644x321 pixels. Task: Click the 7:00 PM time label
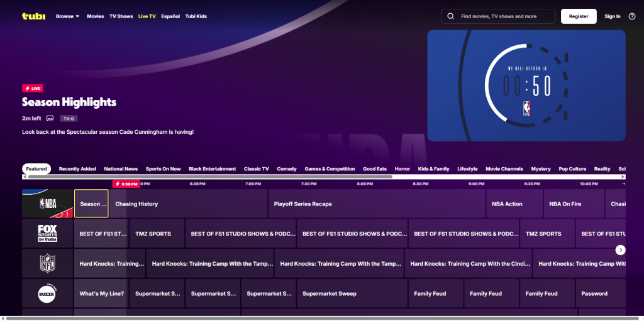tap(253, 184)
